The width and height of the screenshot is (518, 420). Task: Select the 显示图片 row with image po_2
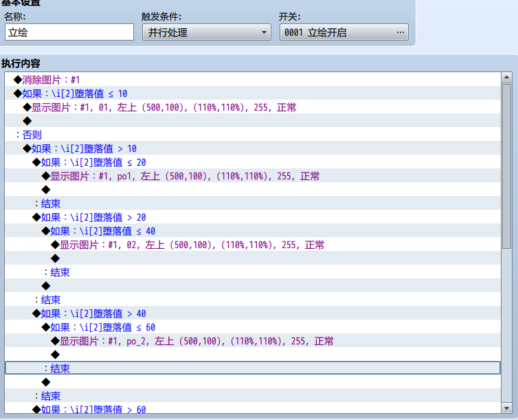pyautogui.click(x=253, y=341)
